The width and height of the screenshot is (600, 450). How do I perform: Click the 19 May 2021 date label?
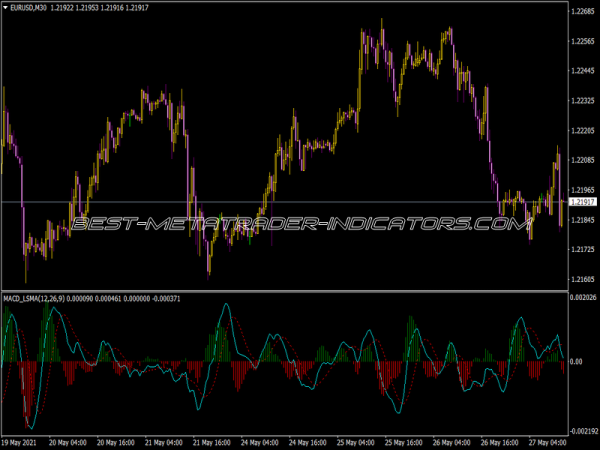[x=22, y=441]
